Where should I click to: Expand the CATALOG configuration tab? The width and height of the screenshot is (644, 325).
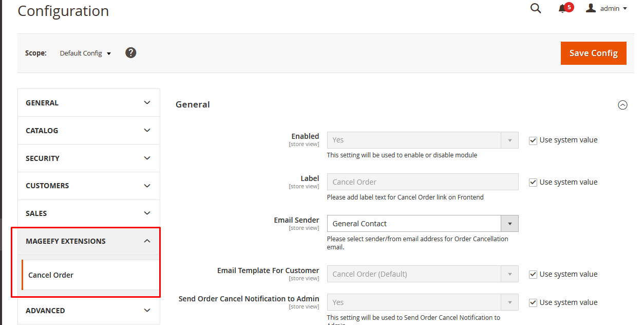(x=88, y=131)
